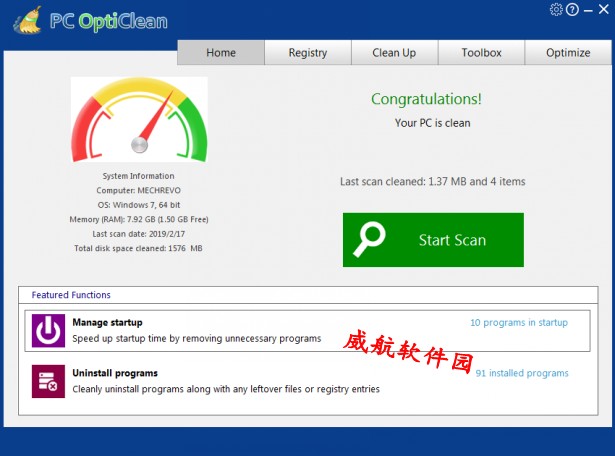Screen dimensions: 615x456
Task: Switch to the Home tab
Action: 221,53
